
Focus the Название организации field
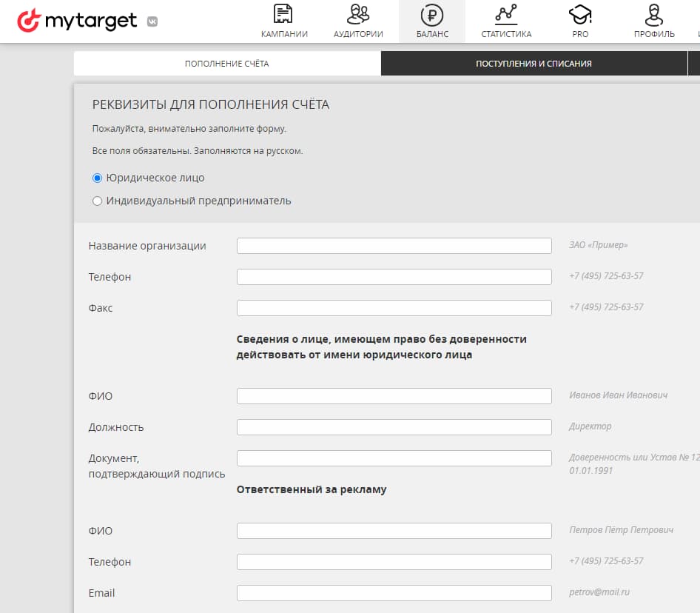[x=394, y=246]
